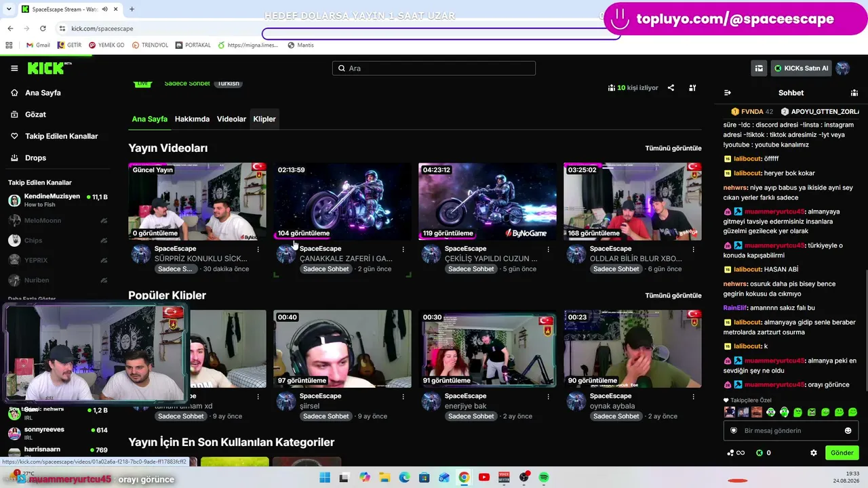Go to Gözat in sidebar
This screenshot has height=488, width=868.
click(x=35, y=115)
